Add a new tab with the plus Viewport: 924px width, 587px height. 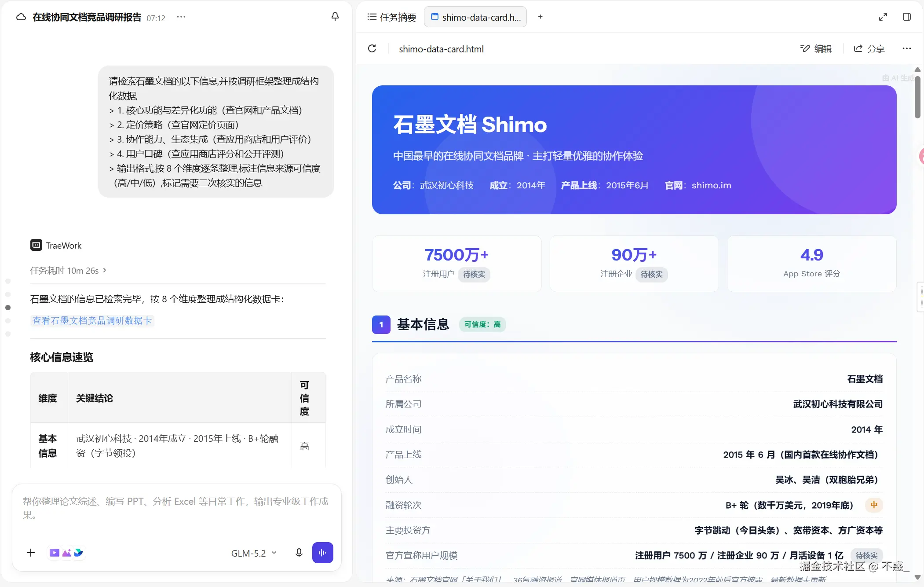pyautogui.click(x=541, y=17)
